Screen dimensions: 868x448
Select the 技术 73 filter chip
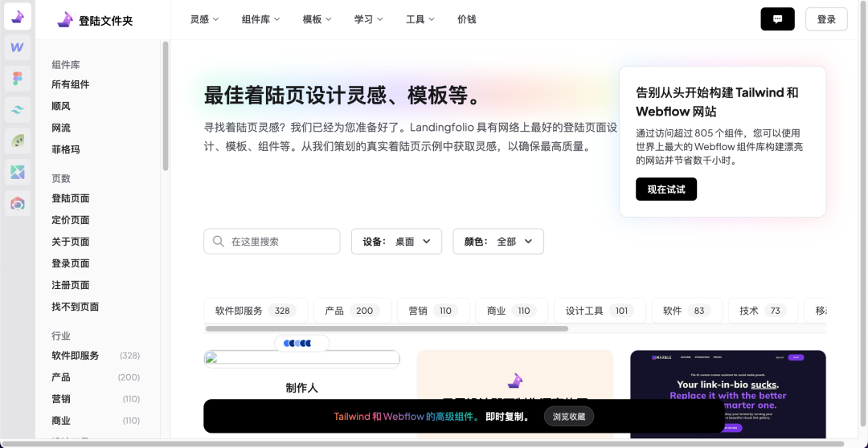(763, 310)
